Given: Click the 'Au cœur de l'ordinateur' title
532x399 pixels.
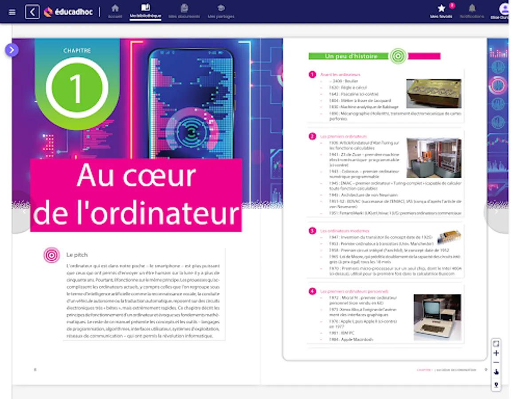Looking at the screenshot, I should click(136, 195).
